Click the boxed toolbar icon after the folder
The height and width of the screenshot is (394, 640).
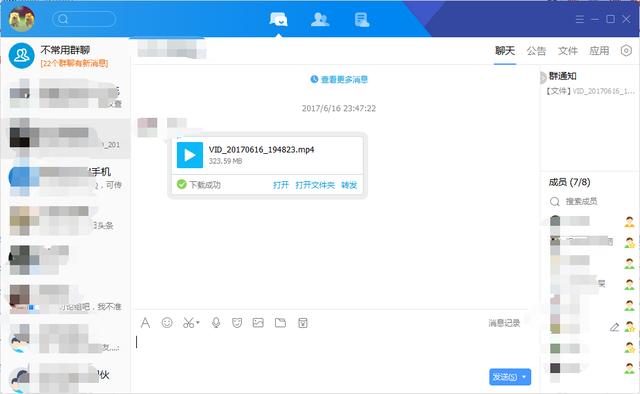[x=302, y=323]
